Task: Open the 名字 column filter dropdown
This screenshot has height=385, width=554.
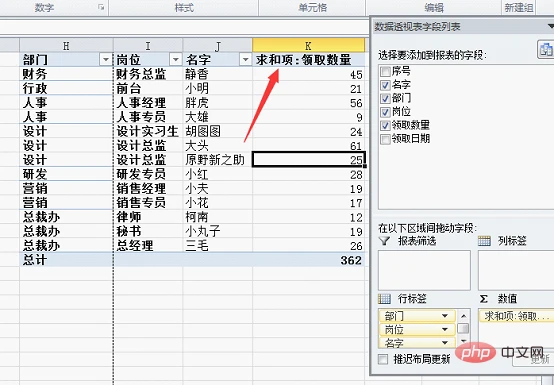Action: pos(245,60)
